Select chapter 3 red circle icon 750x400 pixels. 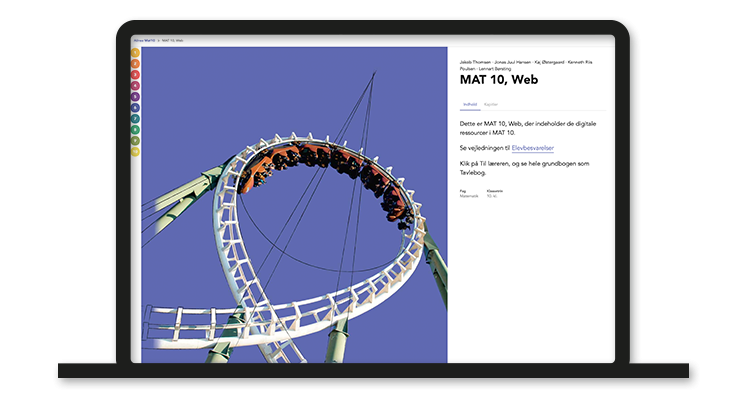pyautogui.click(x=136, y=75)
